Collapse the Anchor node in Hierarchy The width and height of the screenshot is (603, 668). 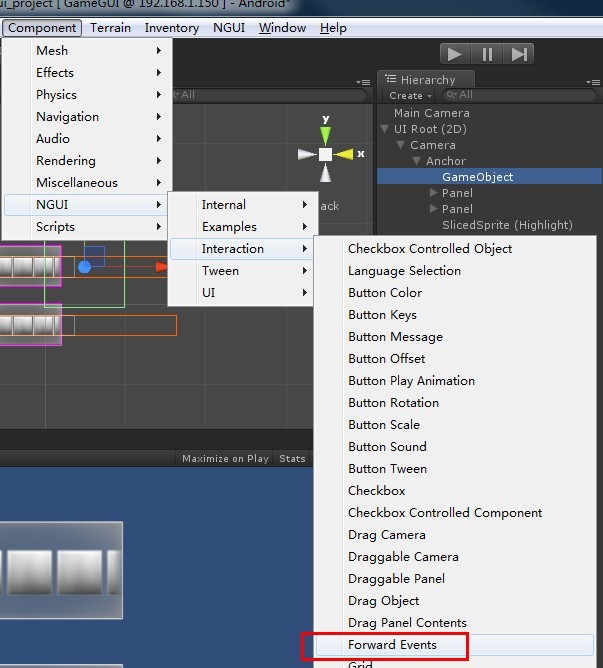[x=416, y=161]
